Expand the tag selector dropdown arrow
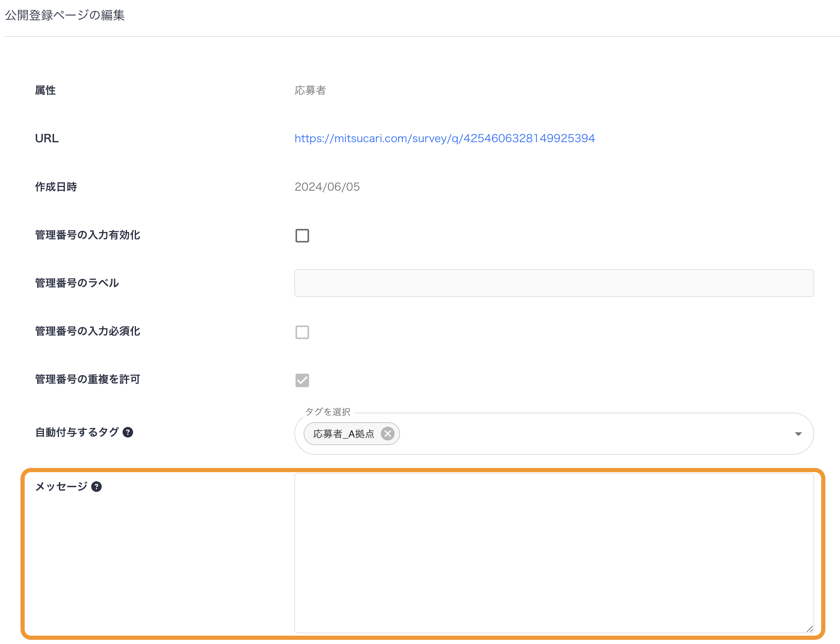This screenshot has width=840, height=644. pyautogui.click(x=798, y=434)
